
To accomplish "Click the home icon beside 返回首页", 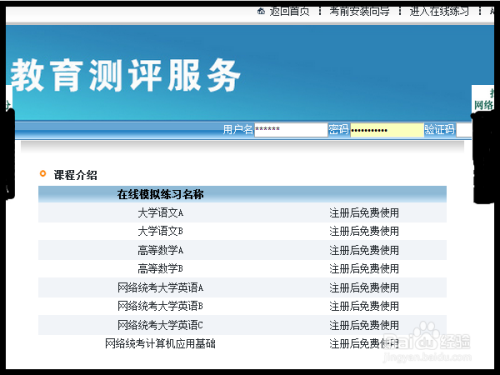I will (261, 12).
